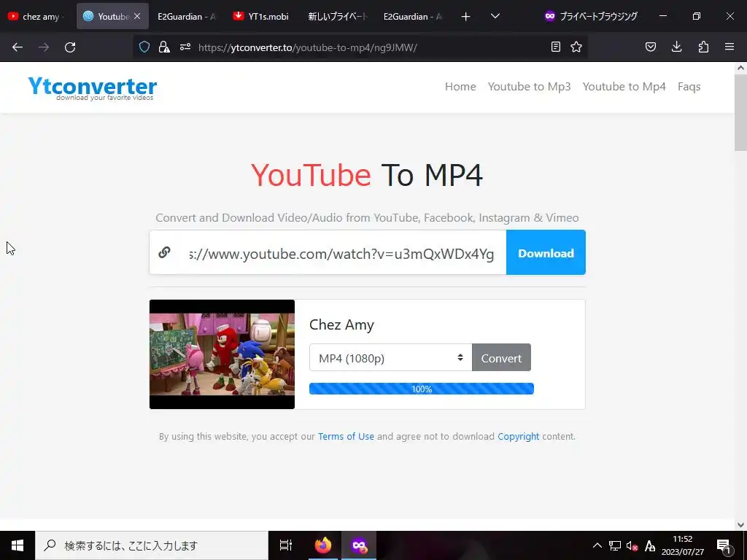Switch to the last E2Guardian tab
Screen dimensions: 747x560
[413, 16]
